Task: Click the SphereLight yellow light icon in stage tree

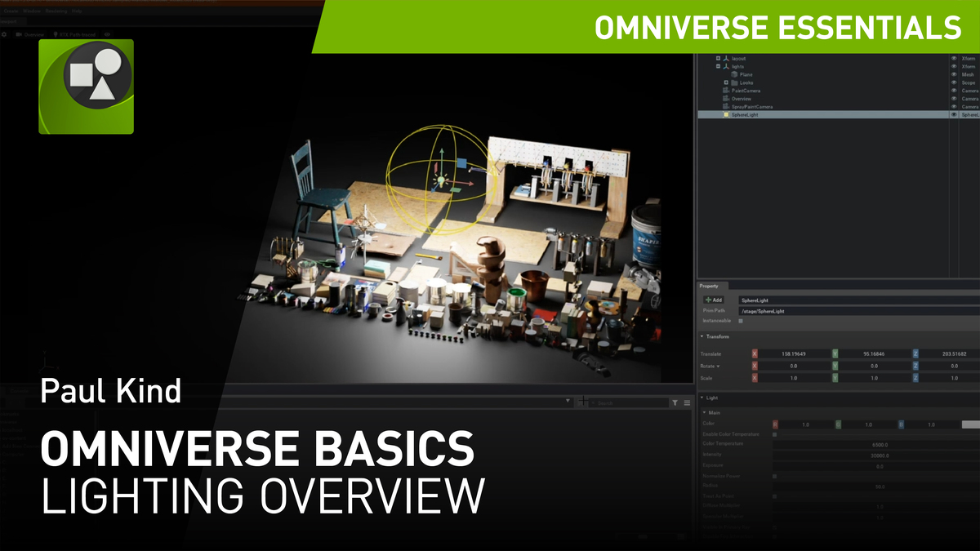Action: click(725, 115)
